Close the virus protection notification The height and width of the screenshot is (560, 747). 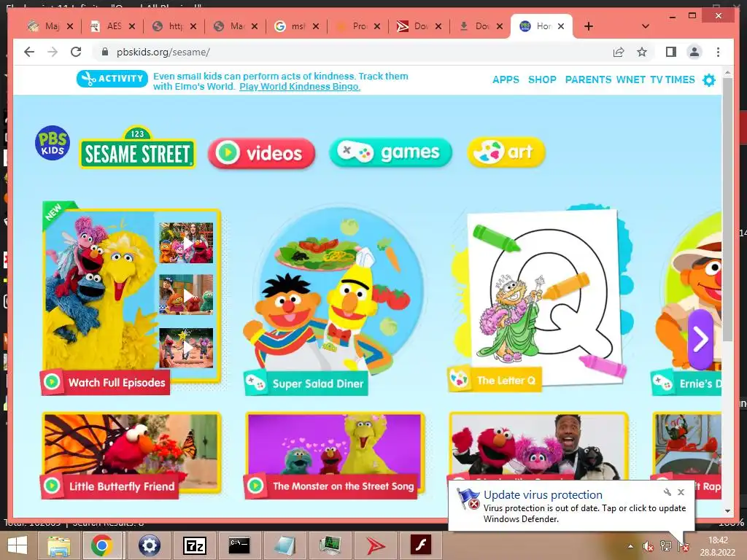pyautogui.click(x=681, y=492)
